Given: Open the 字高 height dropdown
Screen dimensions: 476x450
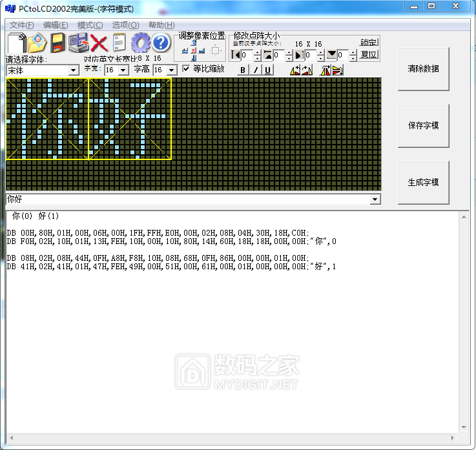Looking at the screenshot, I should coord(172,70).
